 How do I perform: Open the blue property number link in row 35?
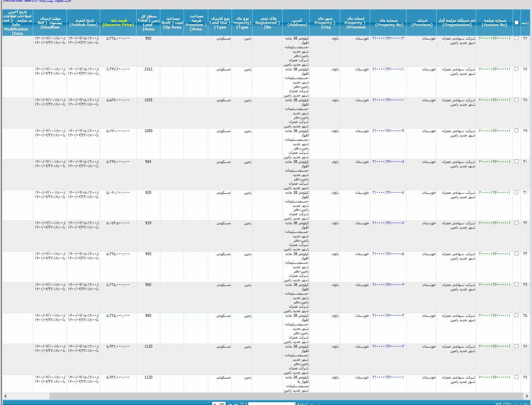pyautogui.click(x=388, y=316)
